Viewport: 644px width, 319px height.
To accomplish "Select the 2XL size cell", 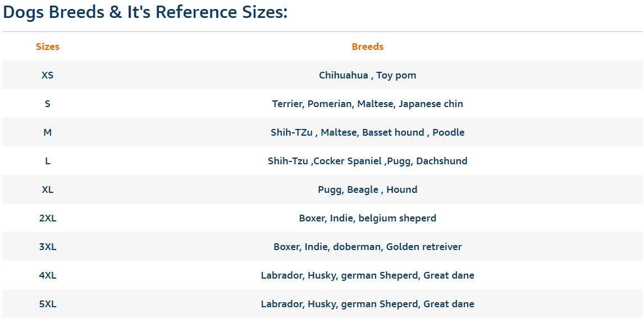I will coord(48,218).
